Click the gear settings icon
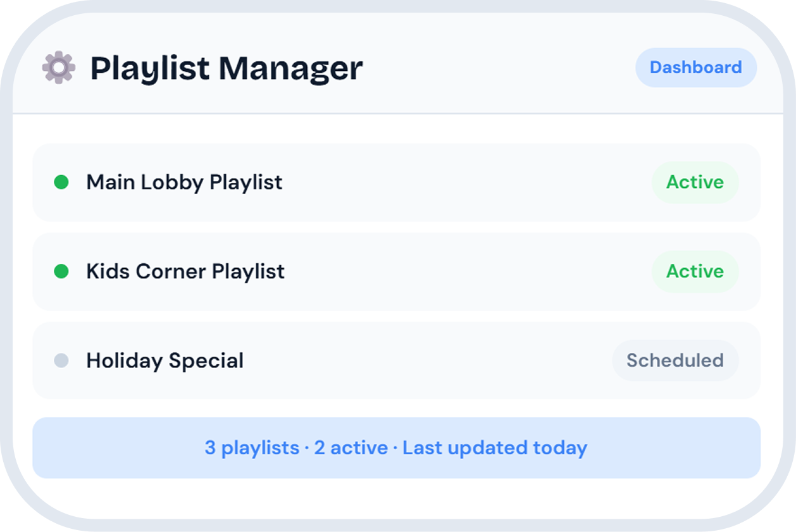This screenshot has width=796, height=532. pos(59,68)
